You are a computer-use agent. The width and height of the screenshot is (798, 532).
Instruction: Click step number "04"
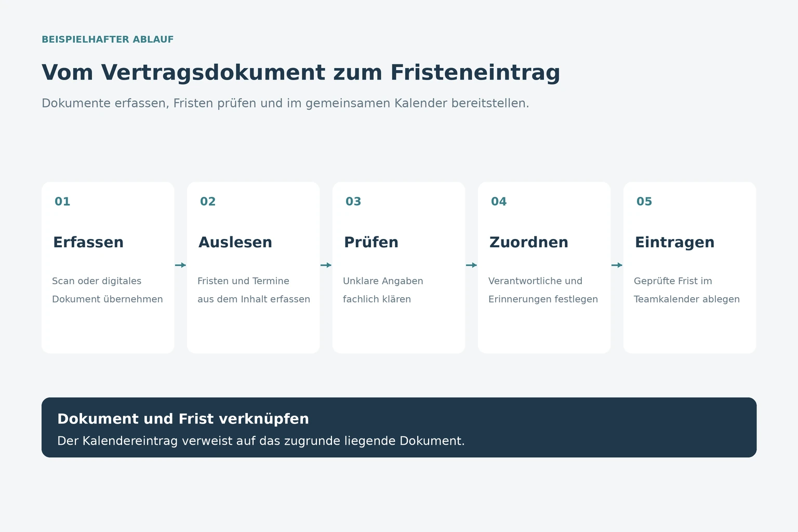tap(499, 202)
